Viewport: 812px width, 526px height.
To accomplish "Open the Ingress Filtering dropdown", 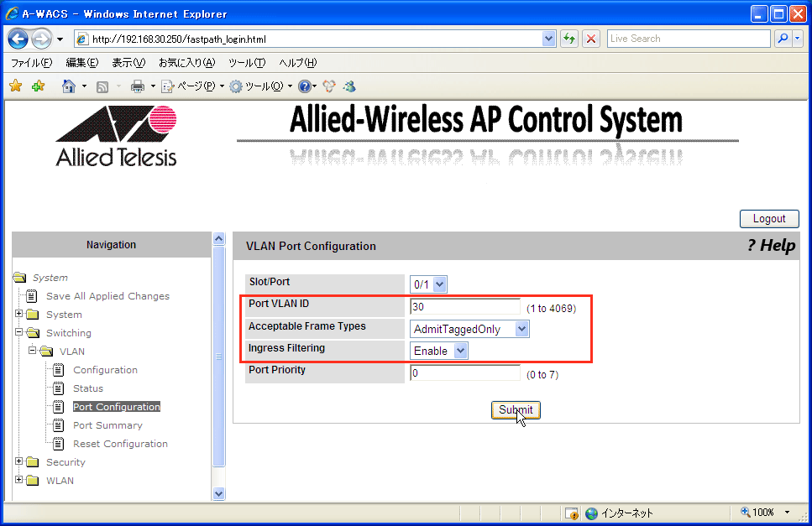I will tap(438, 351).
